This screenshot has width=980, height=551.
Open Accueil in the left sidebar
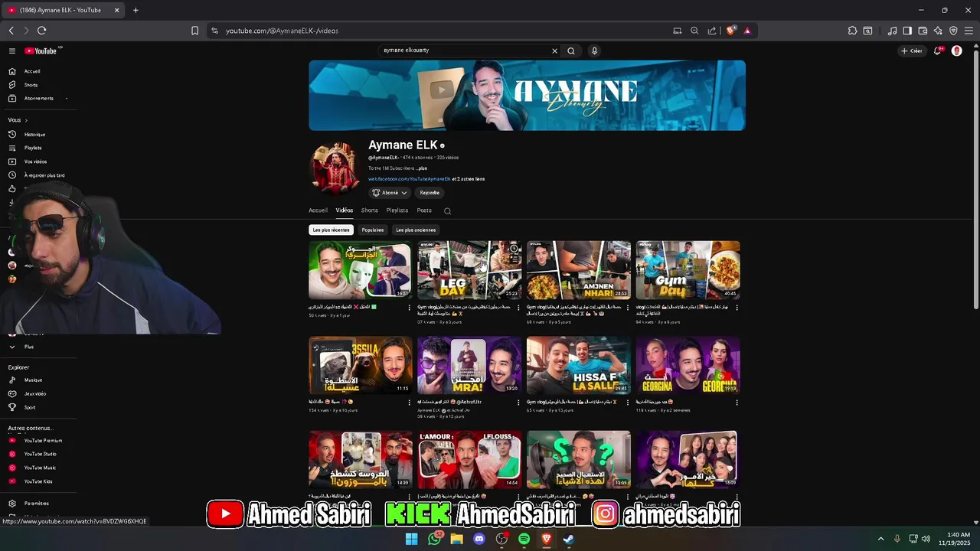tap(32, 71)
